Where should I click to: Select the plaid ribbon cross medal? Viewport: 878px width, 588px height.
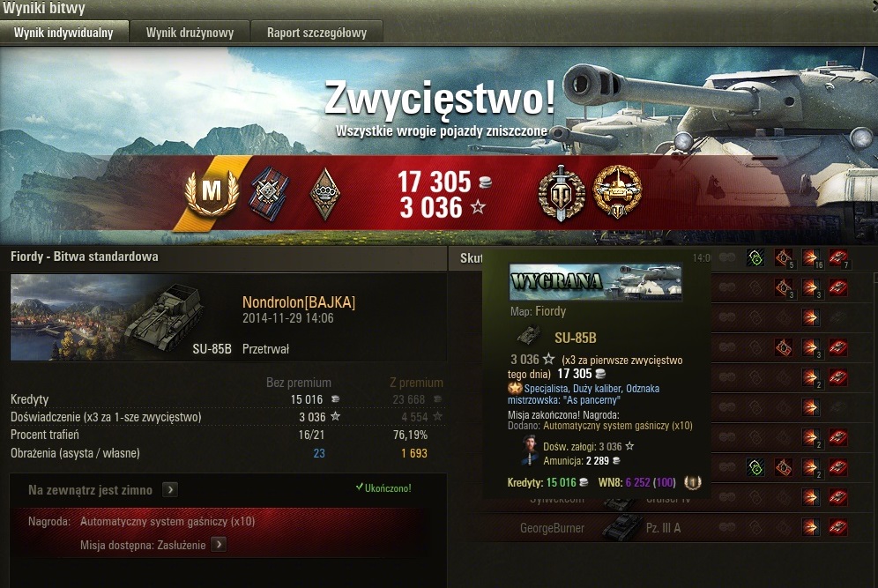(x=270, y=194)
